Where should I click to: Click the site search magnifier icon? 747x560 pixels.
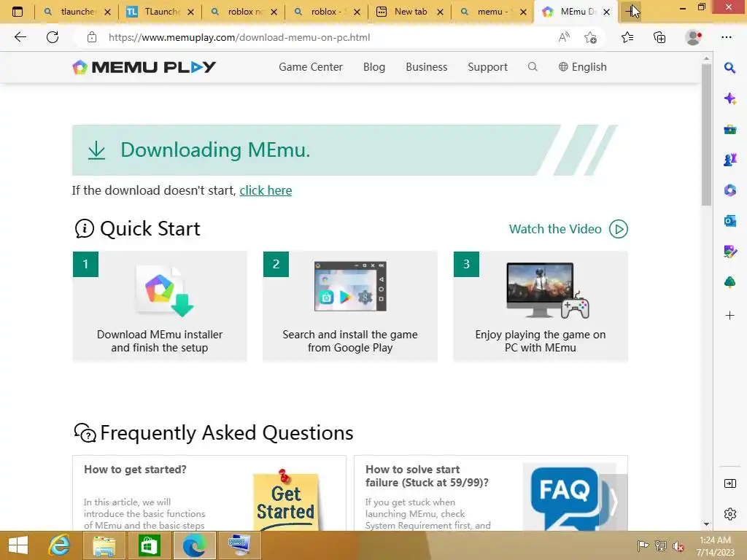(533, 67)
